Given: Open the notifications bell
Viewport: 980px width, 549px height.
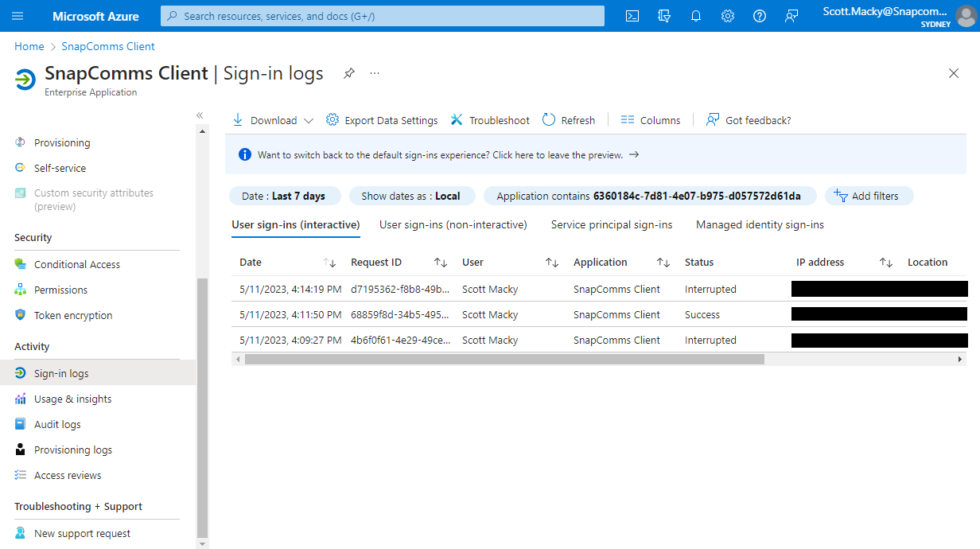Looking at the screenshot, I should point(695,15).
